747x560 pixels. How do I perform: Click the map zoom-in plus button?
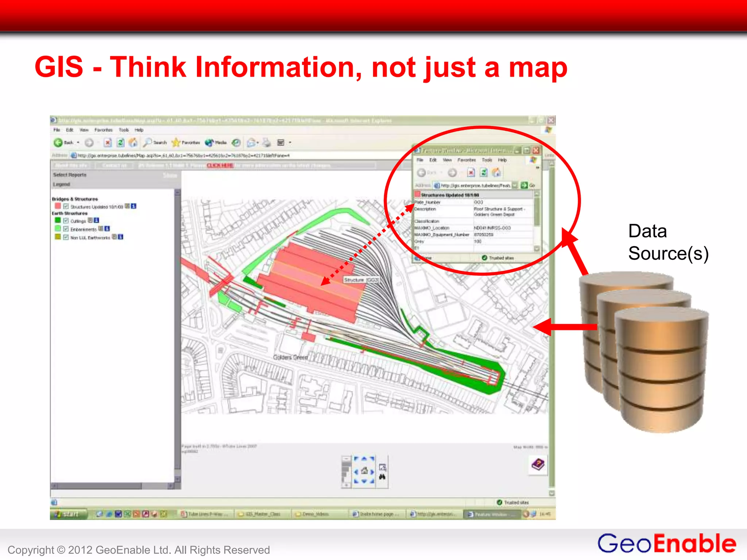point(346,485)
